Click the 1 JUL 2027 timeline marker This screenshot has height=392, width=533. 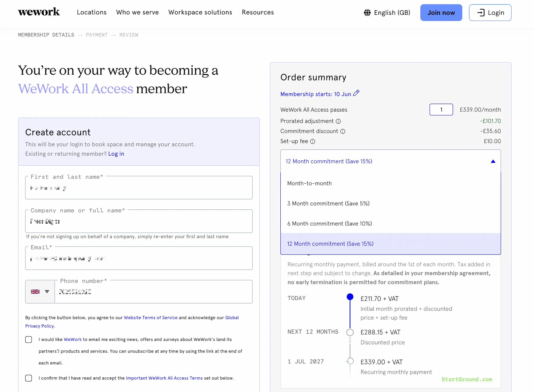pos(350,361)
